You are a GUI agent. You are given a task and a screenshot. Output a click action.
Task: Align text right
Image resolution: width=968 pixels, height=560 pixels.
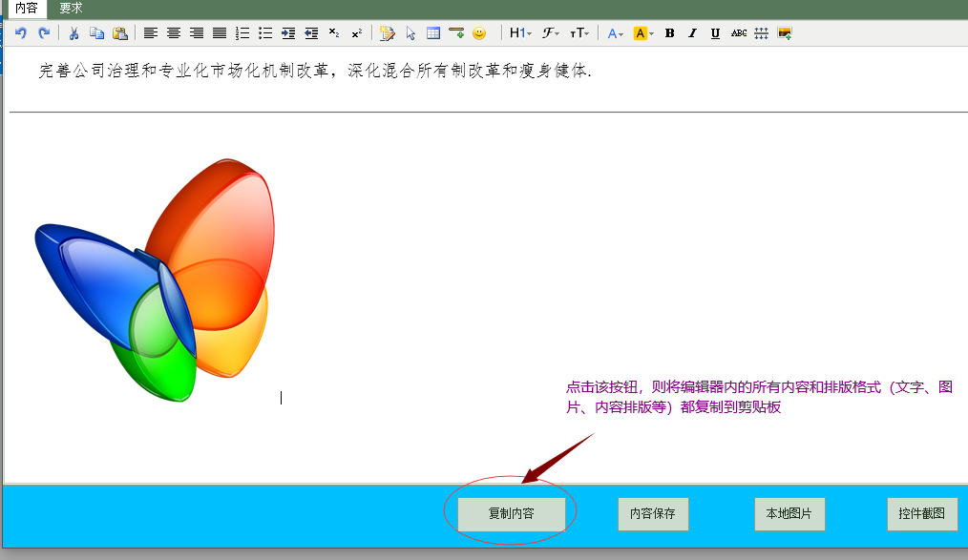pos(197,33)
